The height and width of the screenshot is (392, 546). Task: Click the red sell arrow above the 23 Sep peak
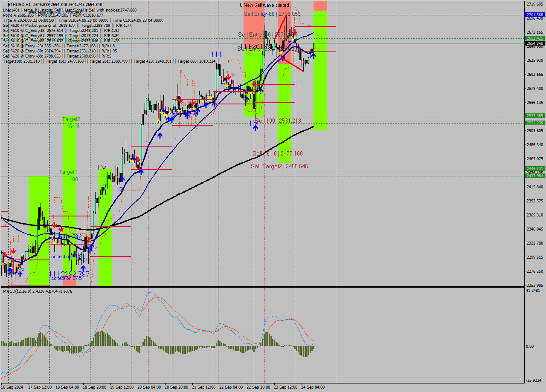[295, 32]
